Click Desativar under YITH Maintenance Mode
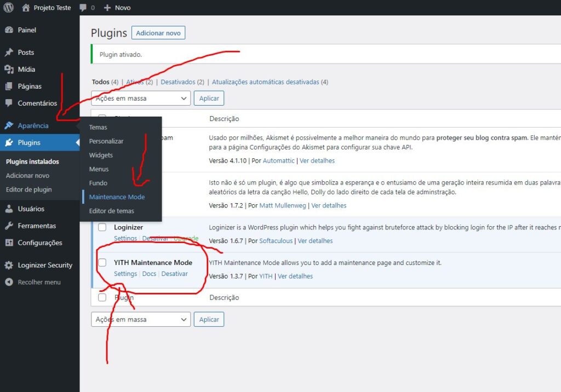 click(175, 274)
